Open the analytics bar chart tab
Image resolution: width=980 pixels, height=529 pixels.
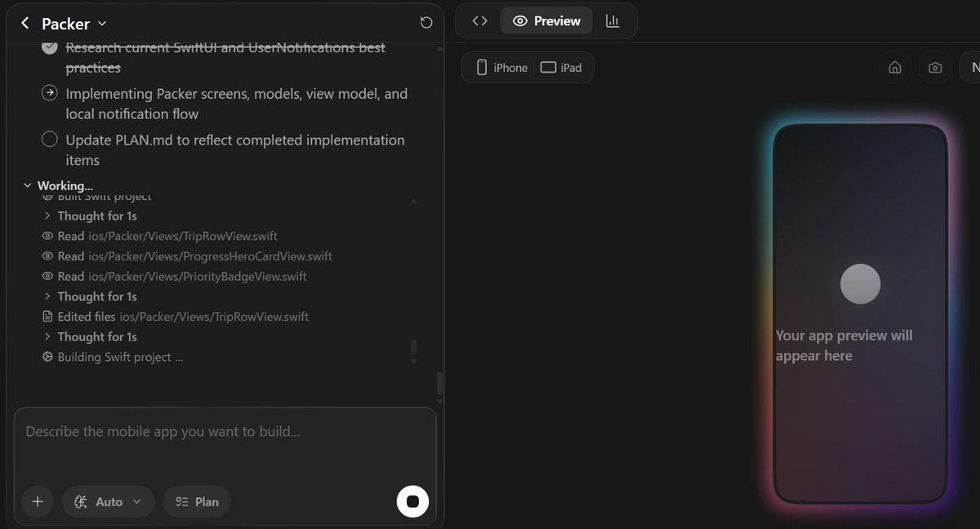tap(612, 21)
